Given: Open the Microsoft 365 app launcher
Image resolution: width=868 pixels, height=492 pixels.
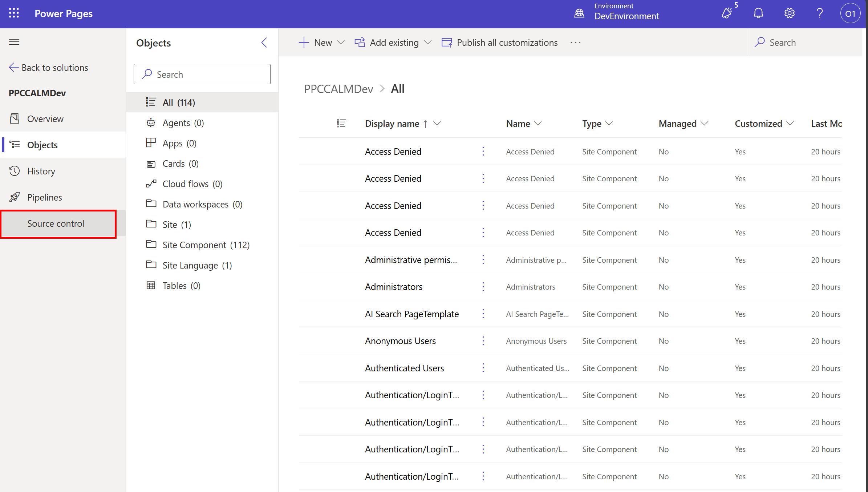Looking at the screenshot, I should [14, 13].
